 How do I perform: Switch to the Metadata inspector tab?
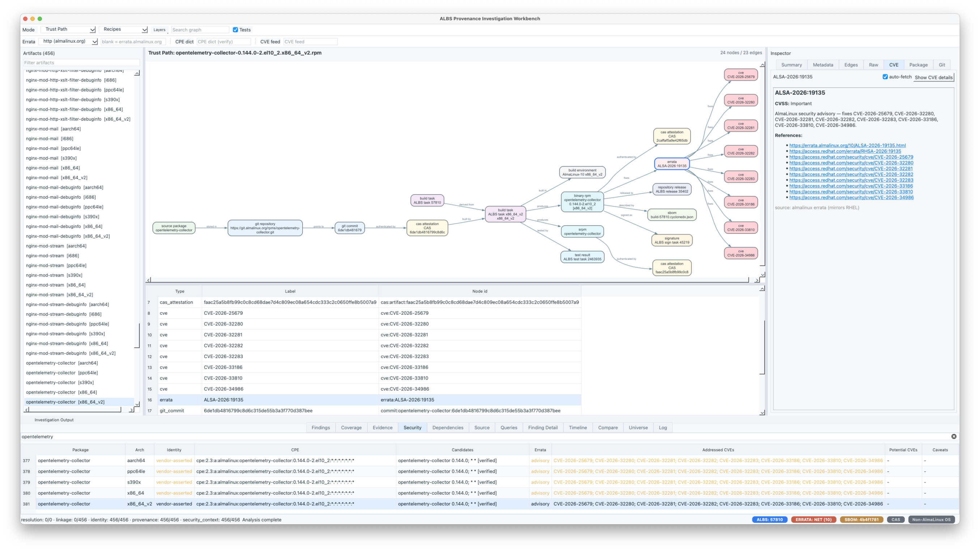[823, 65]
